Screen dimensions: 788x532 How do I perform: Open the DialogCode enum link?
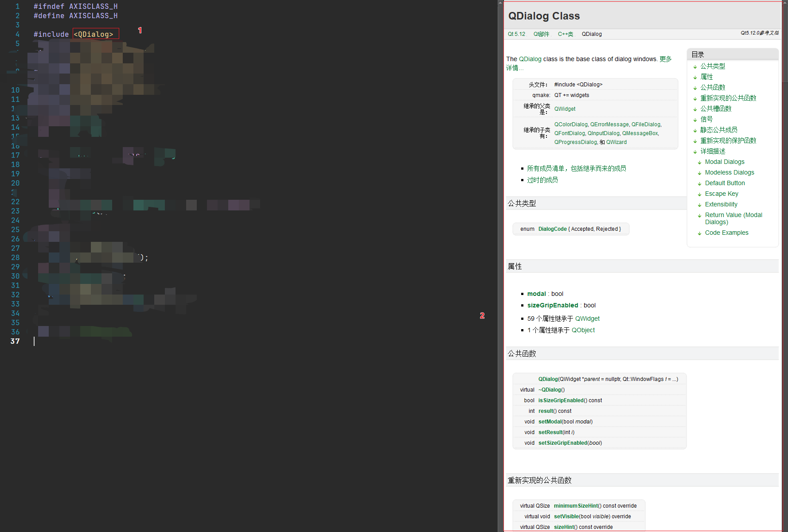tap(553, 229)
